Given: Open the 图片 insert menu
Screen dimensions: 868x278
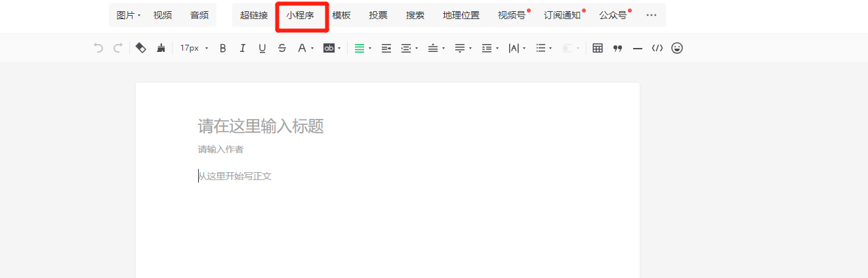Looking at the screenshot, I should pos(129,15).
